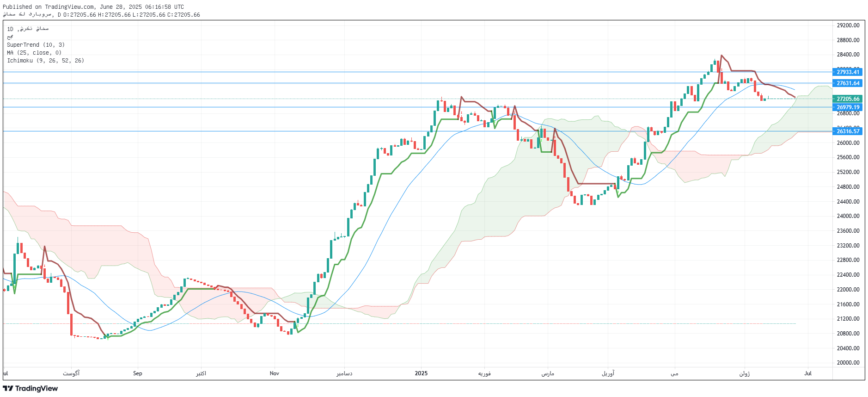Click the 28400.00 price axis label
This screenshot has height=397, width=868.
(848, 55)
